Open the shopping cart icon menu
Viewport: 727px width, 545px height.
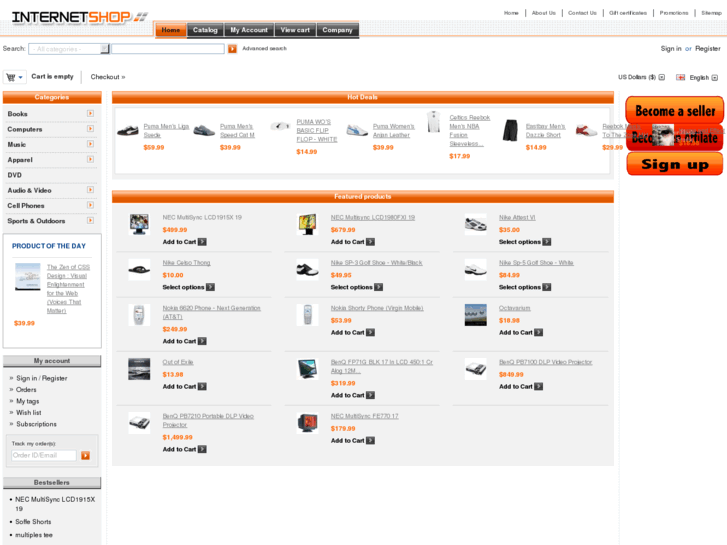[x=14, y=77]
